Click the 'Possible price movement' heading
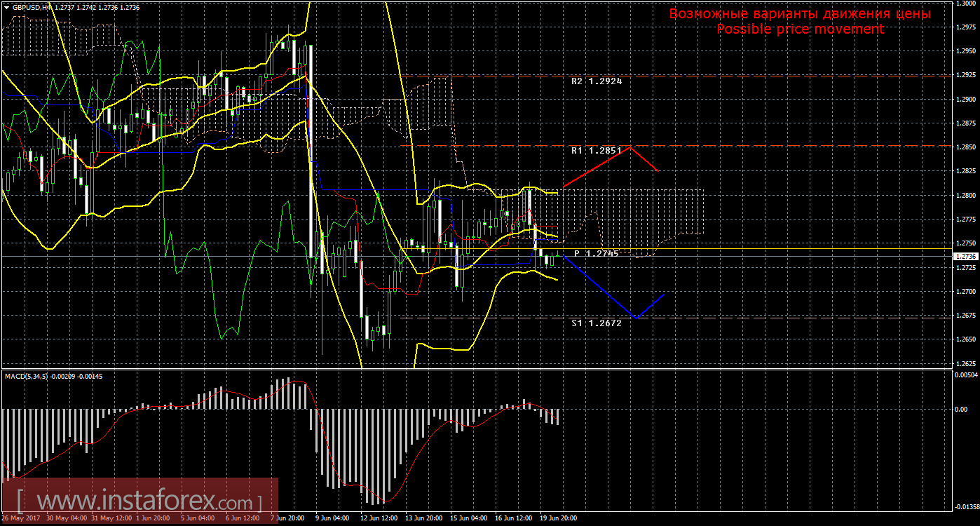Image resolution: width=980 pixels, height=526 pixels. click(x=799, y=29)
